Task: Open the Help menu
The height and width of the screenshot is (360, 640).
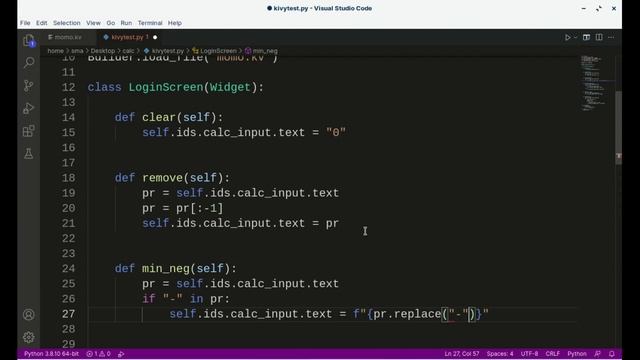Action: click(x=175, y=23)
